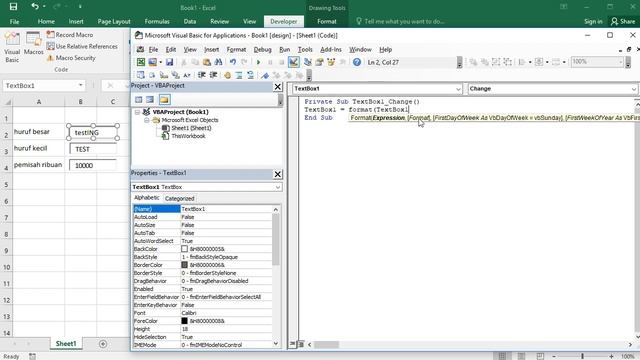
Task: Switch Excel to Normal view in status bar
Action: [x=502, y=356]
